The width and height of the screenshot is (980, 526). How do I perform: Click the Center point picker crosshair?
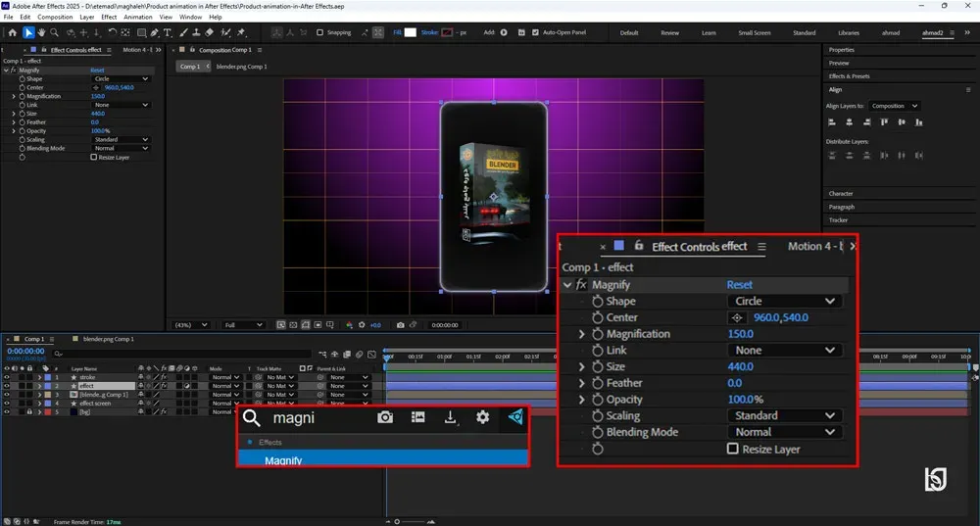(96, 87)
